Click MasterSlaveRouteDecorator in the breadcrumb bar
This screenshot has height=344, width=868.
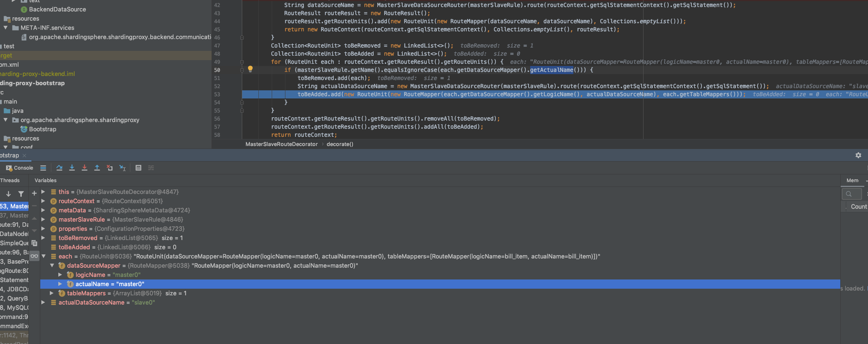281,144
